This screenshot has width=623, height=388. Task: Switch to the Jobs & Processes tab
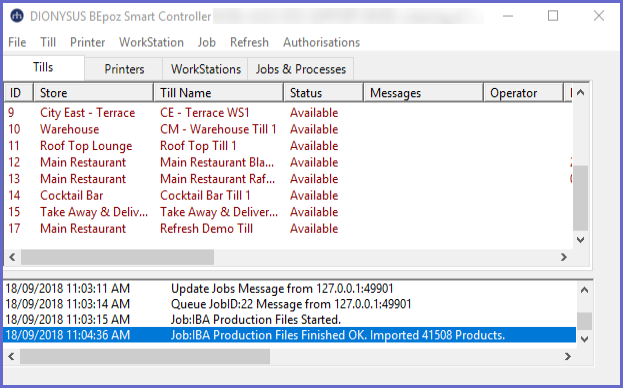[301, 69]
